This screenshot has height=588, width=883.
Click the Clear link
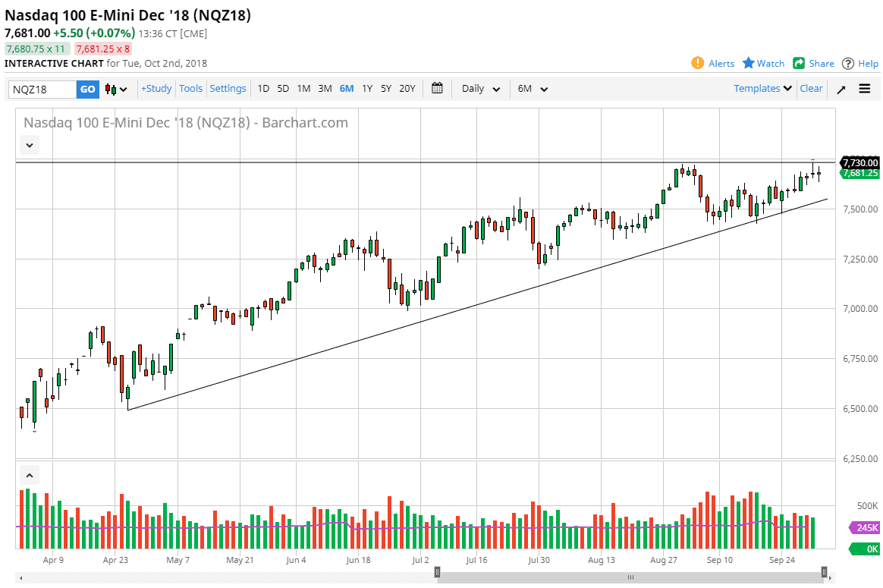click(811, 88)
